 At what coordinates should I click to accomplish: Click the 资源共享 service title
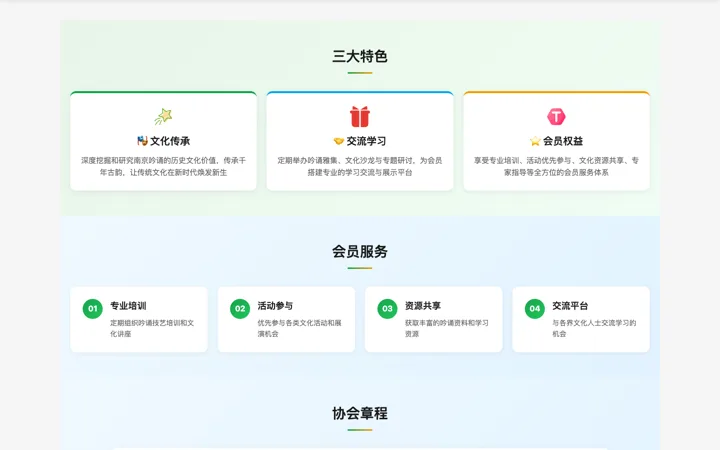(422, 306)
